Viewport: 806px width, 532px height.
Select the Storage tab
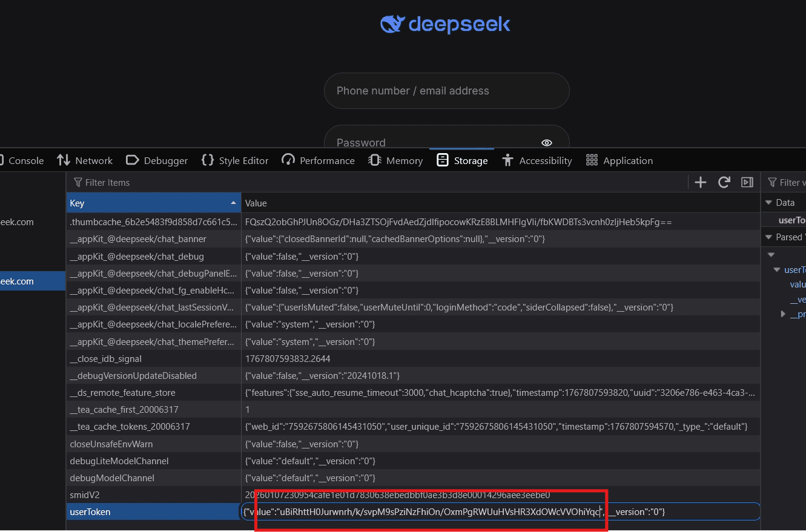[463, 160]
